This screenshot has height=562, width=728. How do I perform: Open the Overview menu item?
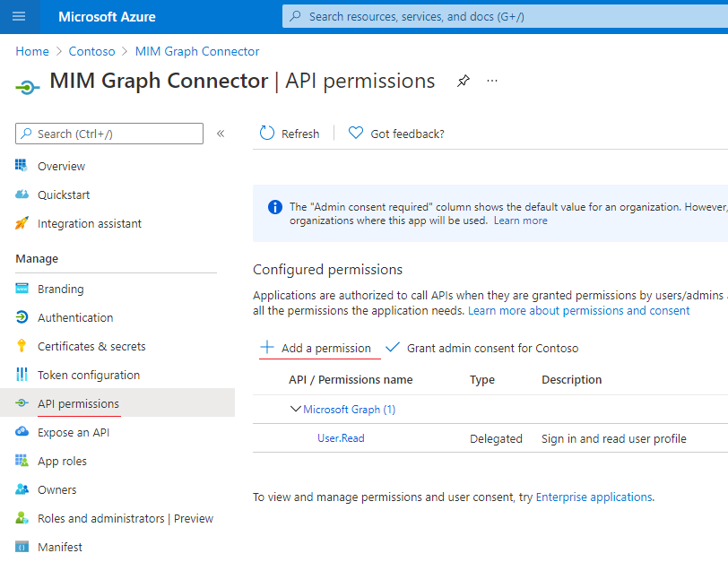coord(61,166)
